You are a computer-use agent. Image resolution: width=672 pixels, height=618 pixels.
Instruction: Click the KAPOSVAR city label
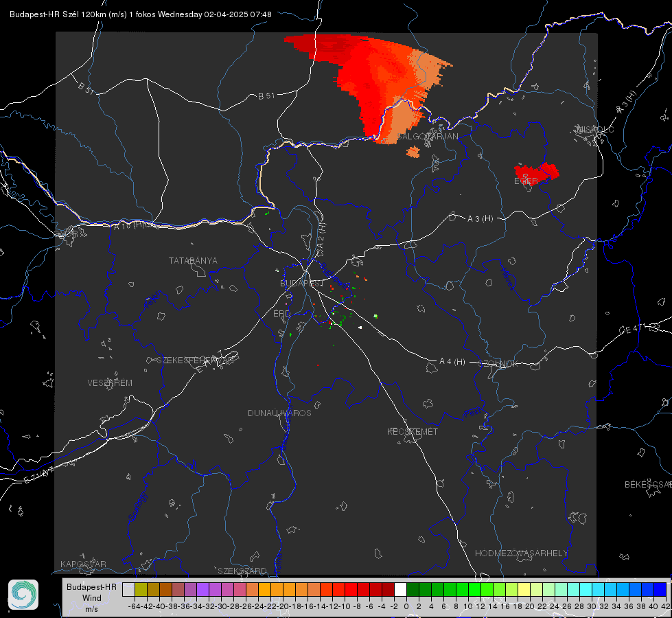83,564
